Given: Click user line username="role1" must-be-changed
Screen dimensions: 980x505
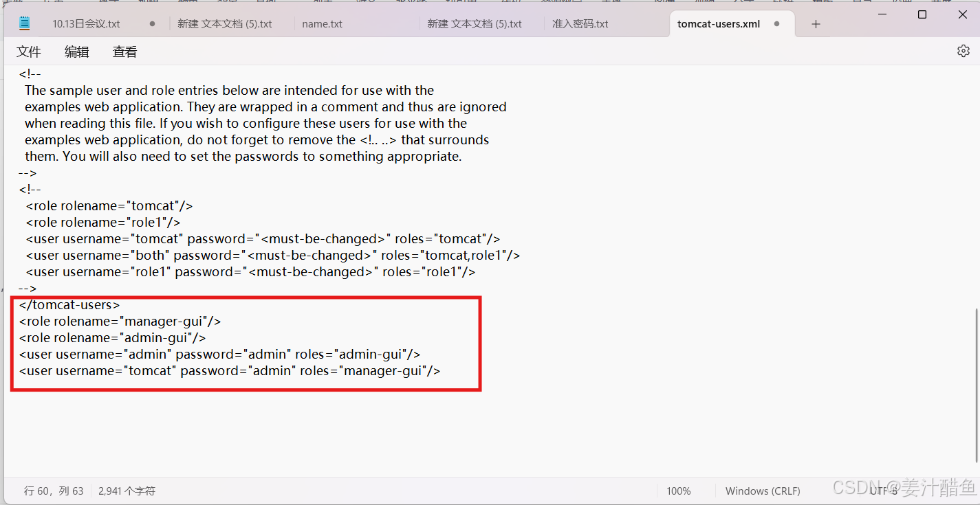Looking at the screenshot, I should [x=251, y=272].
